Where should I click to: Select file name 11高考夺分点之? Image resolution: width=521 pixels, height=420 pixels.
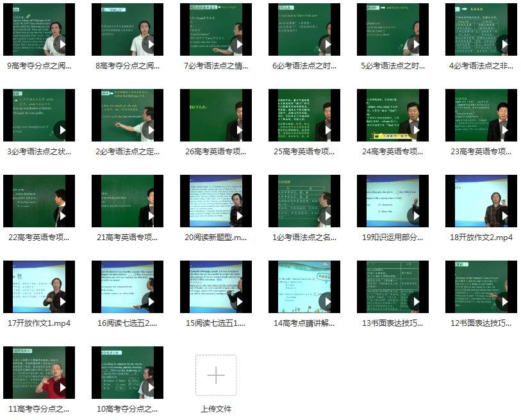[38, 409]
